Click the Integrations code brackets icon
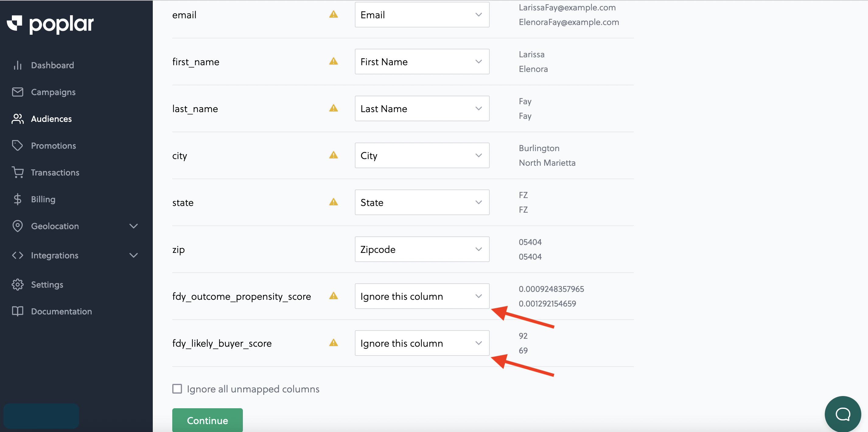868x432 pixels. pos(18,255)
